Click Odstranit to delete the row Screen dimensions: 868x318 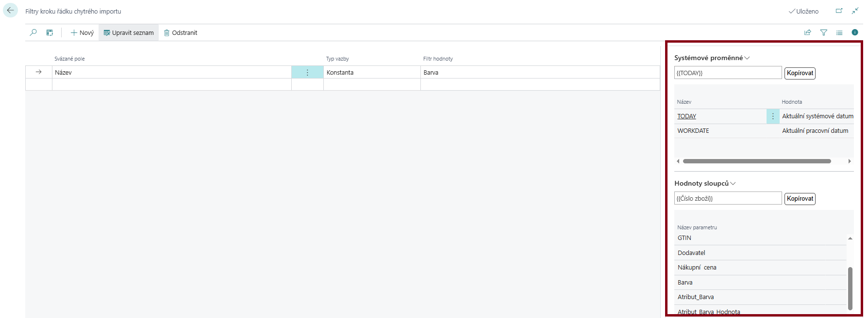coord(181,32)
